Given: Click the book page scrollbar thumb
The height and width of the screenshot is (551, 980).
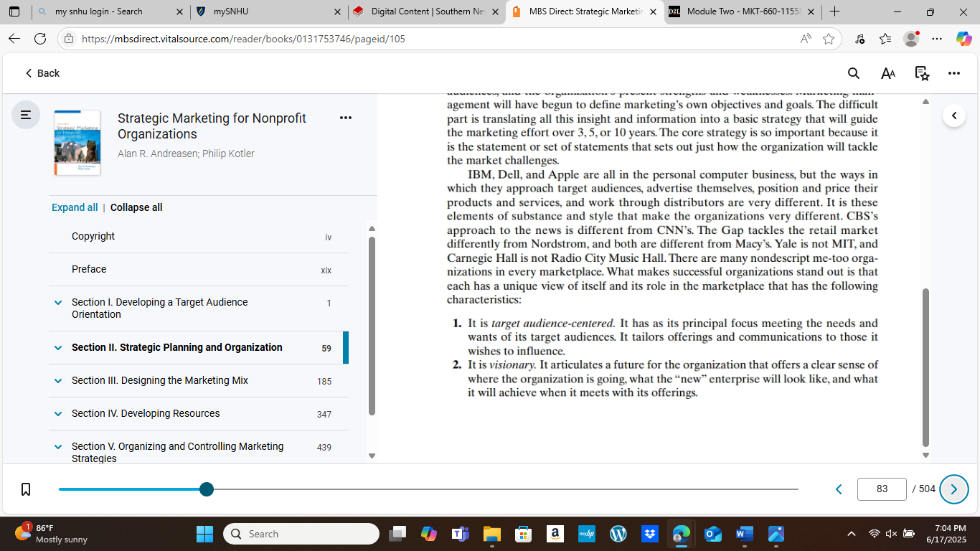Looking at the screenshot, I should point(925,367).
